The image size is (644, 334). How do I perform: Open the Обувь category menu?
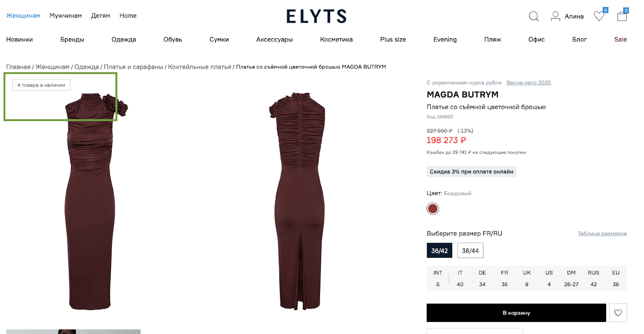click(173, 39)
